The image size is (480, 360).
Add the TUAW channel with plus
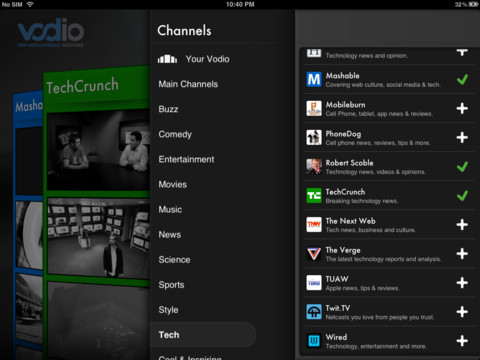click(x=462, y=283)
